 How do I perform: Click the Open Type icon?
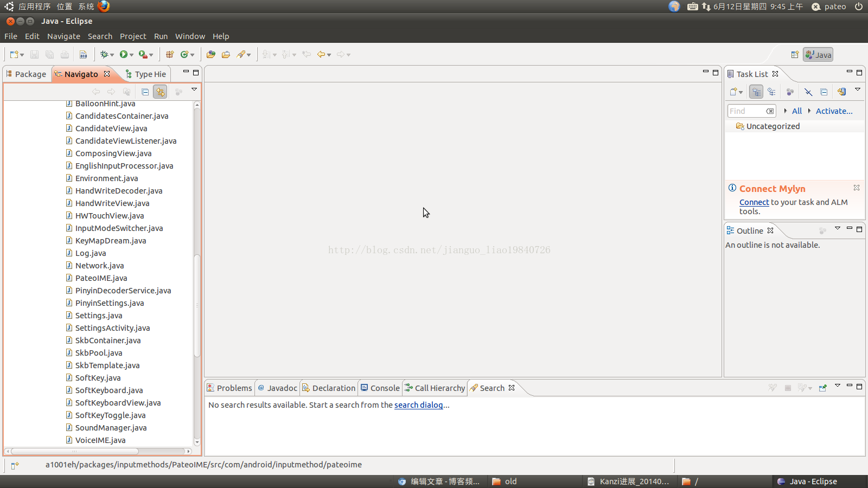[x=211, y=54]
